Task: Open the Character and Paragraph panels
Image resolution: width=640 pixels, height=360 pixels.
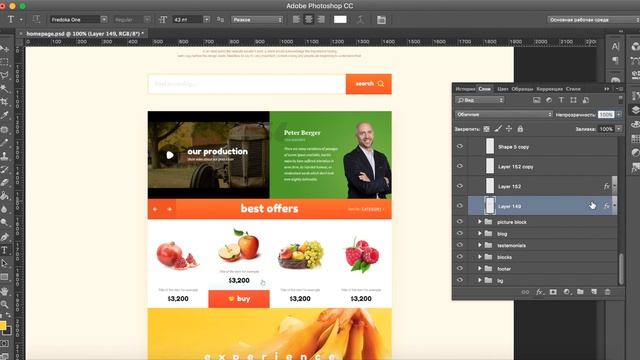Action: (381, 20)
